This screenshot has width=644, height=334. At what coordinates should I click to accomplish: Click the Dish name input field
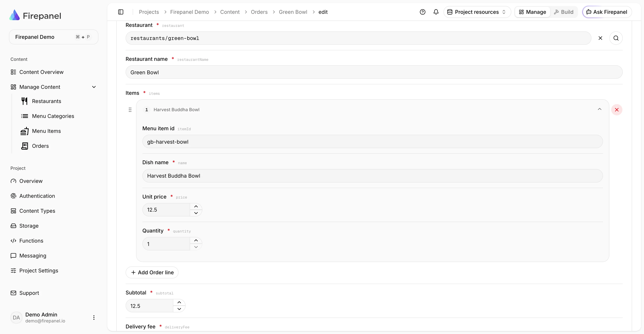(x=372, y=176)
